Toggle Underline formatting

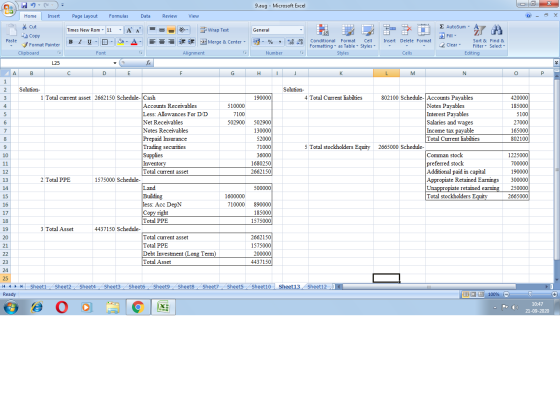(89, 42)
